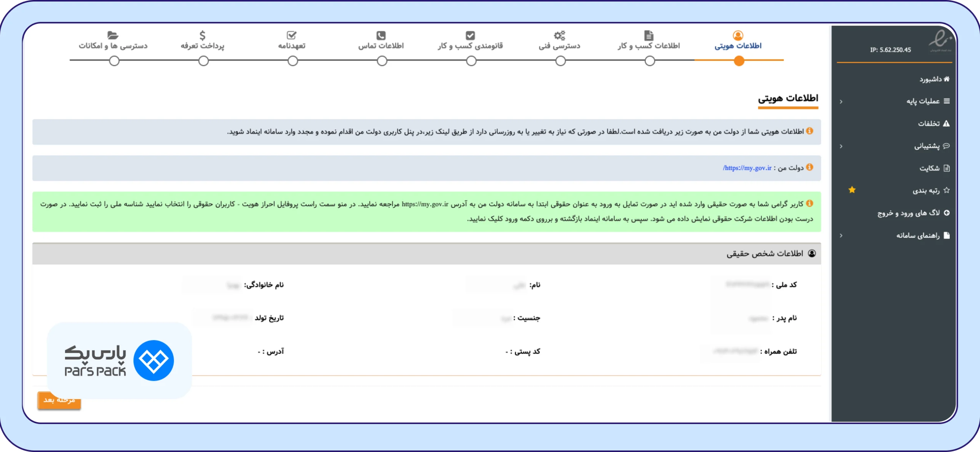Click the مرحله بعد orange button
The width and height of the screenshot is (980, 452).
click(x=59, y=400)
